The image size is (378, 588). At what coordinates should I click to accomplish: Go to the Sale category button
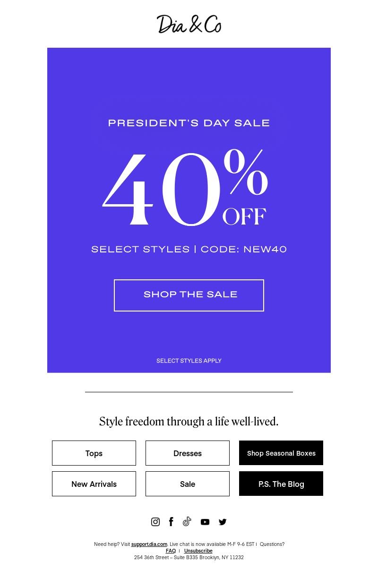188,484
